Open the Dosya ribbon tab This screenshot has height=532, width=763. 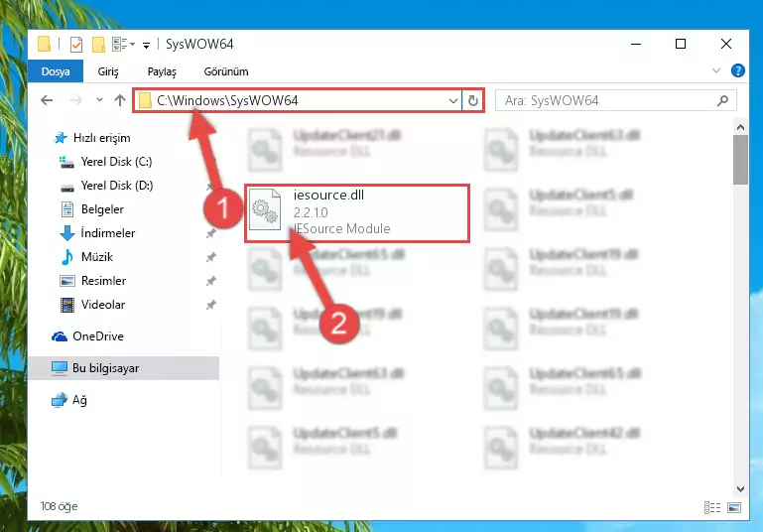tap(56, 71)
